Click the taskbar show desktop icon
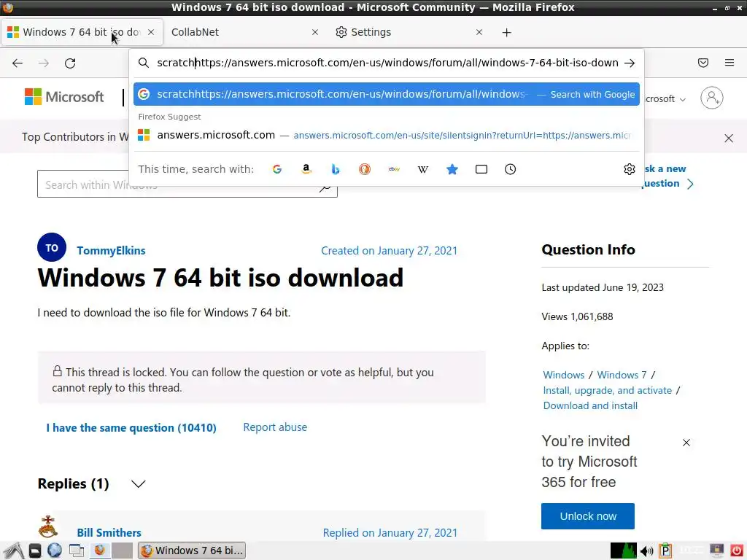Image resolution: width=747 pixels, height=560 pixels. 76,551
